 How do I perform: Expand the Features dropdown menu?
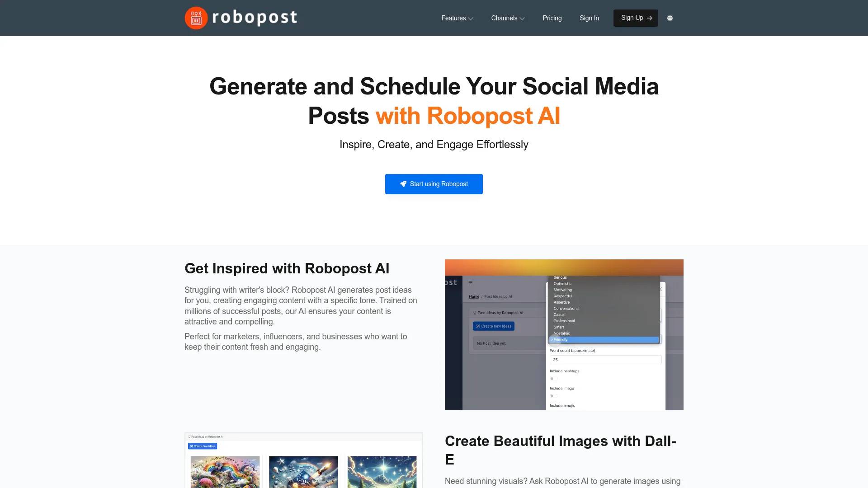pos(457,18)
